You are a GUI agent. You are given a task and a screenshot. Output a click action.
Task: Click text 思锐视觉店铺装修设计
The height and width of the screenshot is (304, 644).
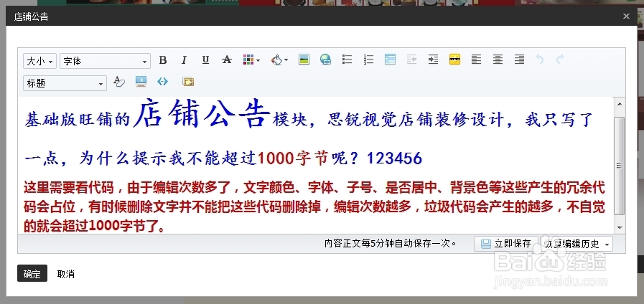pyautogui.click(x=416, y=120)
